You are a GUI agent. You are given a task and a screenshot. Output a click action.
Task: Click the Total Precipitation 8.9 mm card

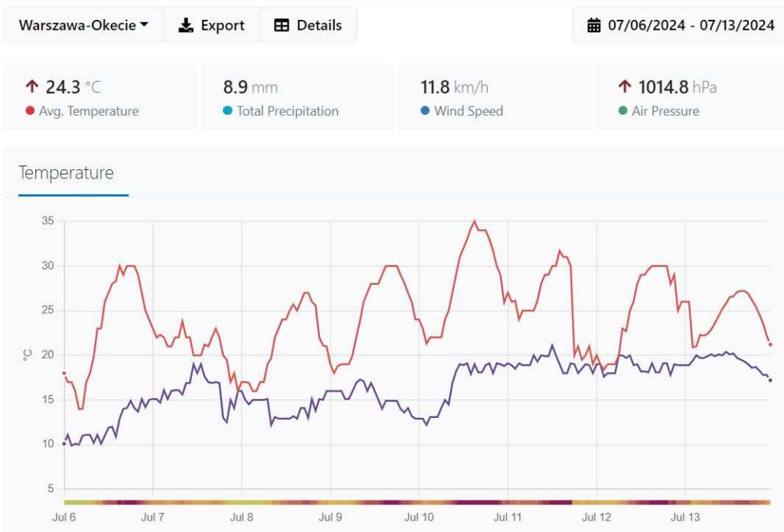pos(297,98)
